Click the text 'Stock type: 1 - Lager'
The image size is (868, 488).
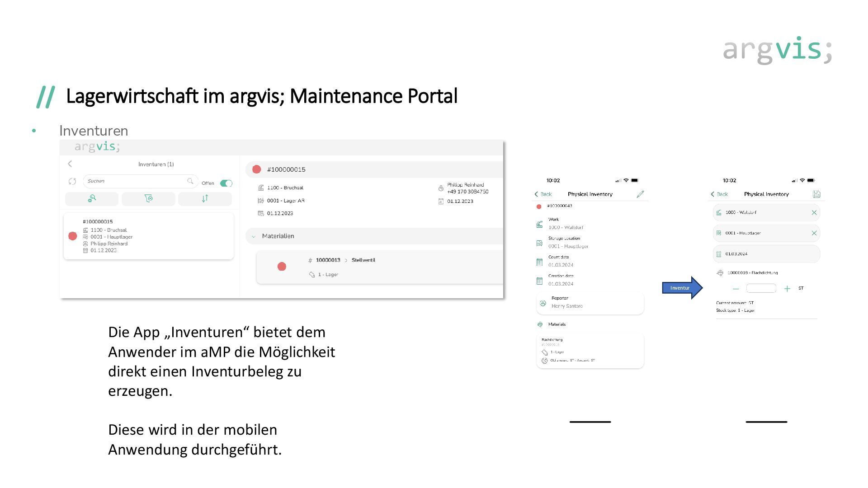coord(735,310)
